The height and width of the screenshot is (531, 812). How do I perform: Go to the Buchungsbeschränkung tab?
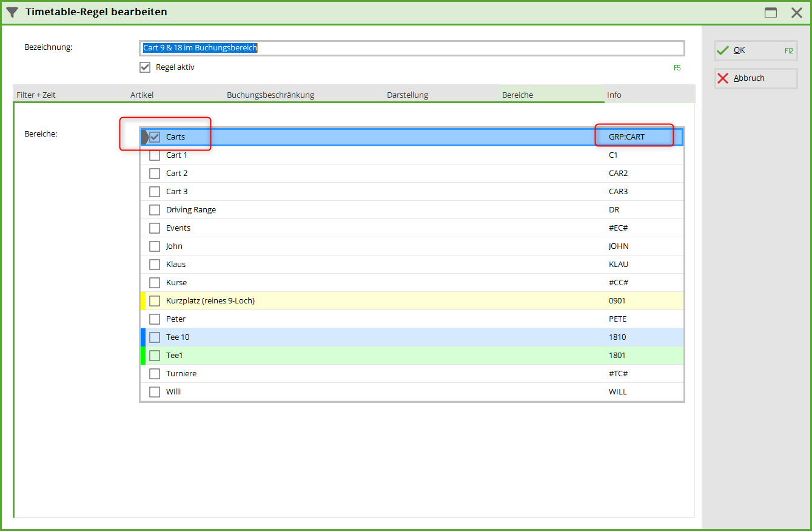[x=270, y=95]
